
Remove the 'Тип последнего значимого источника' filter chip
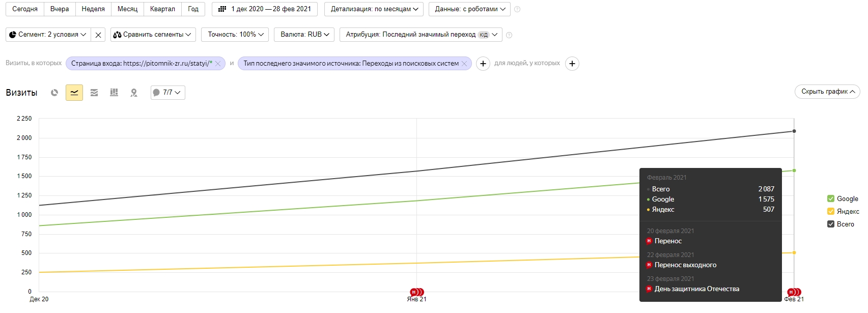(x=464, y=64)
